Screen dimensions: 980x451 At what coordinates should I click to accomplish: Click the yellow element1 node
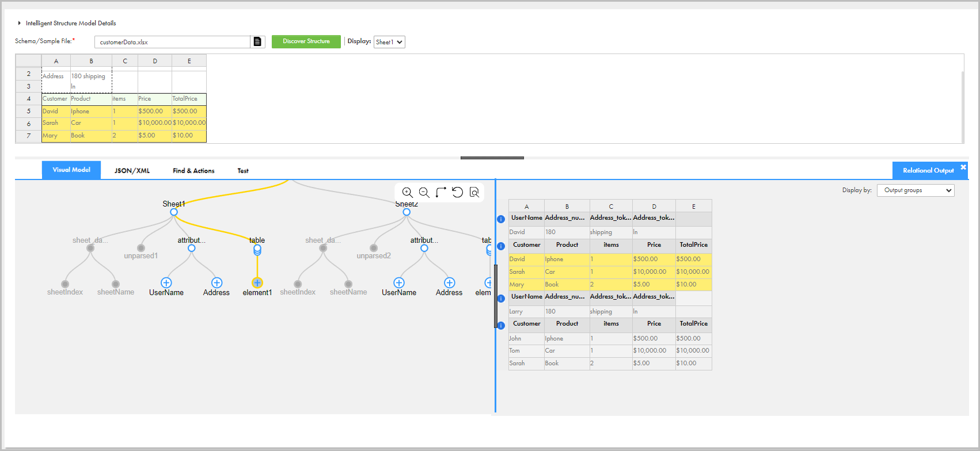257,282
